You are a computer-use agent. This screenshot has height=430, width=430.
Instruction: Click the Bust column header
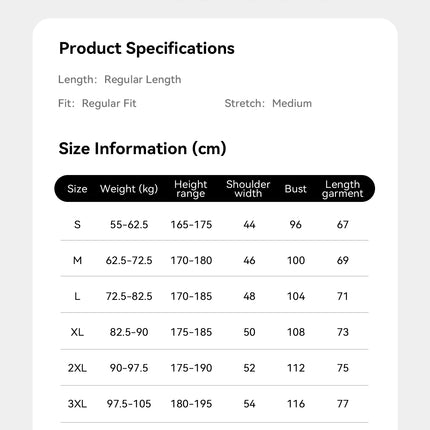[x=295, y=189]
